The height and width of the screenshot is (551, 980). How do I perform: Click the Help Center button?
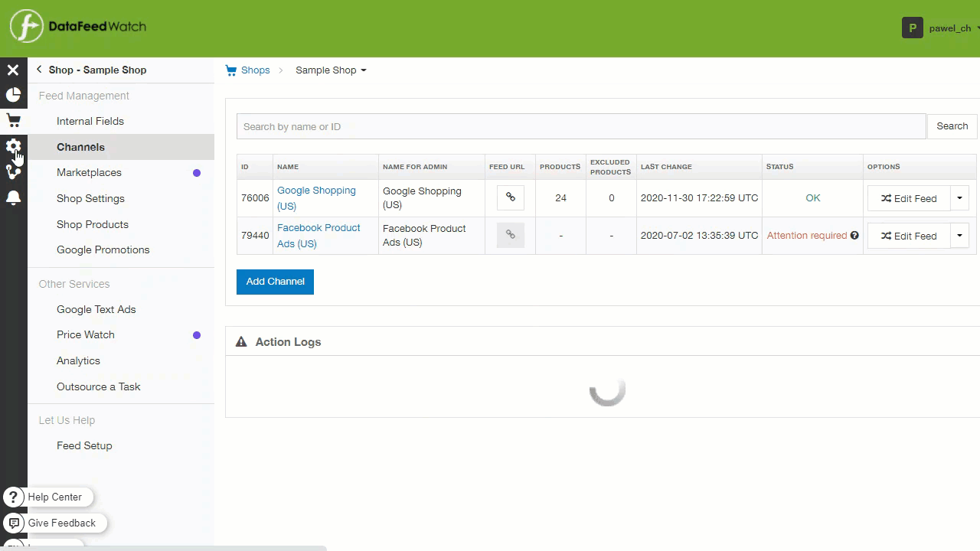48,497
